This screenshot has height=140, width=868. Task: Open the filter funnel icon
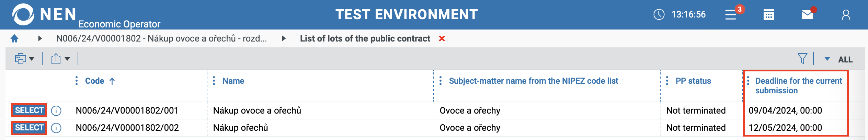(x=802, y=59)
